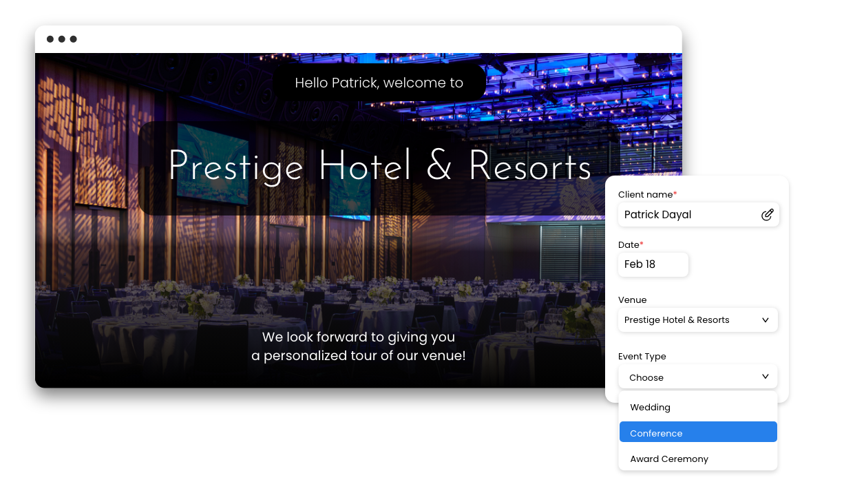The image size is (844, 504).
Task: Click the Client name field Patrick Dayal
Action: coord(698,215)
